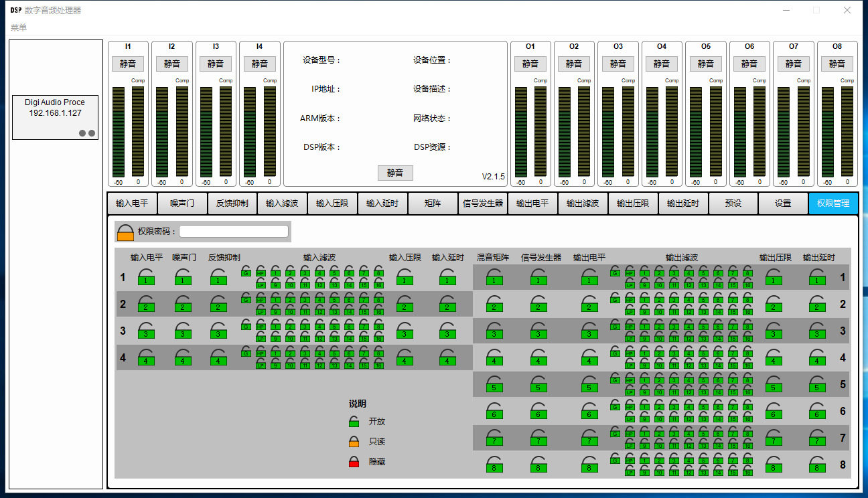Mute input channel I1
The height and width of the screenshot is (498, 868).
click(128, 64)
